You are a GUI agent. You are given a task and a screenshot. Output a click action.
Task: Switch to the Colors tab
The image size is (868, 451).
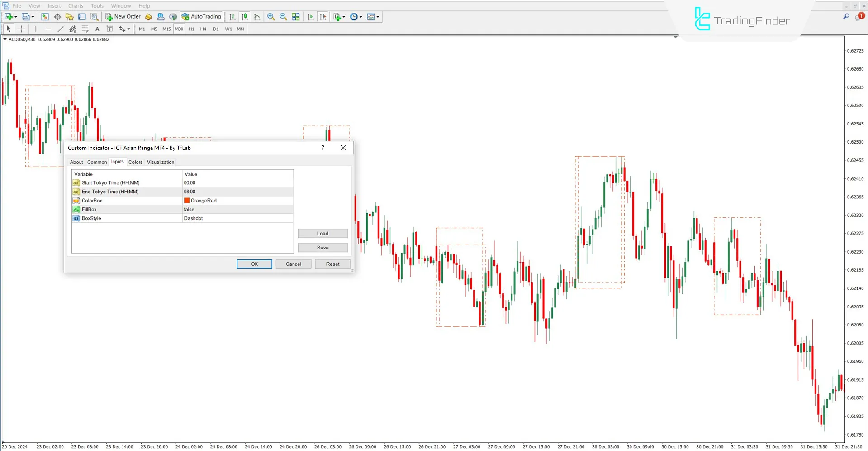coord(135,162)
